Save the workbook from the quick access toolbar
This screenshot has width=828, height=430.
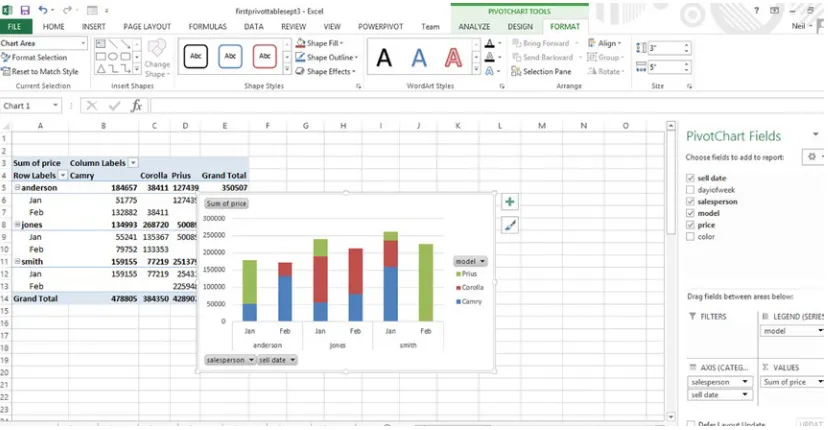pos(25,10)
